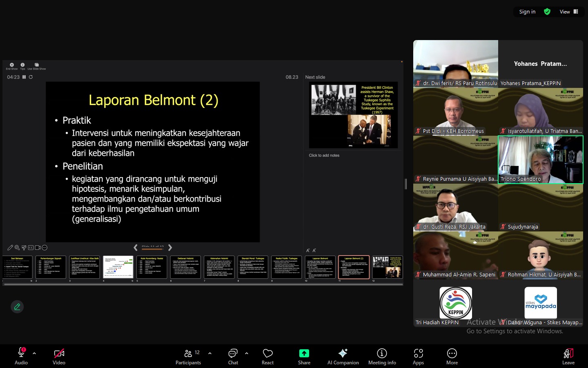Screen dimensions: 588x368
Task: Select slide 3 Justifikasi Unethical thumbnail
Action: coord(85,267)
